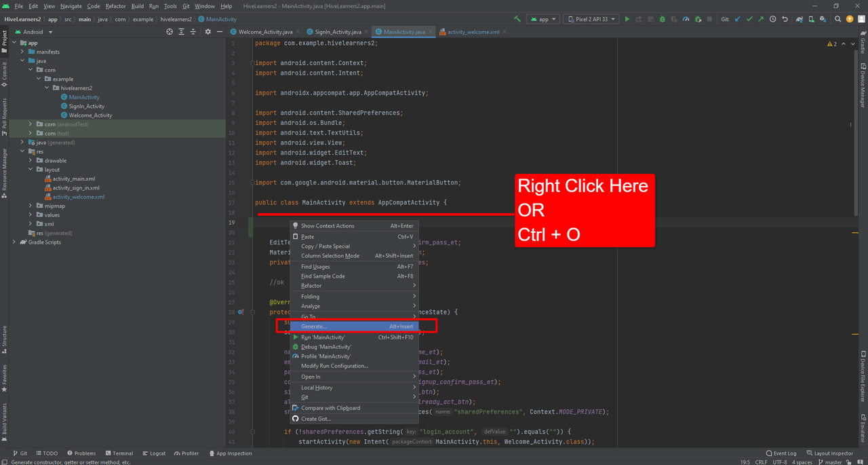The width and height of the screenshot is (868, 465).
Task: Open Project panel settings gear icon
Action: 208,31
